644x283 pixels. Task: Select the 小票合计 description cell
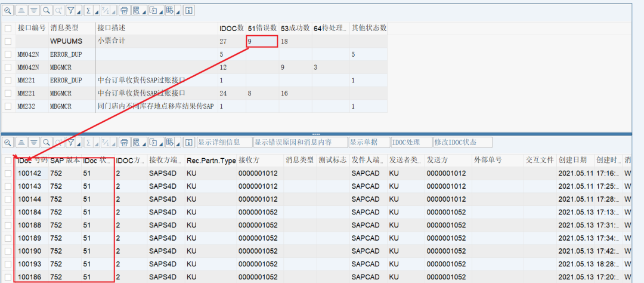(x=156, y=42)
